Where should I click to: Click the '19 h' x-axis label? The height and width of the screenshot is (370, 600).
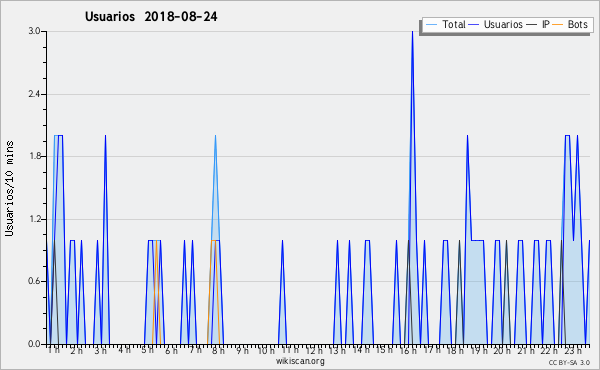(479, 350)
